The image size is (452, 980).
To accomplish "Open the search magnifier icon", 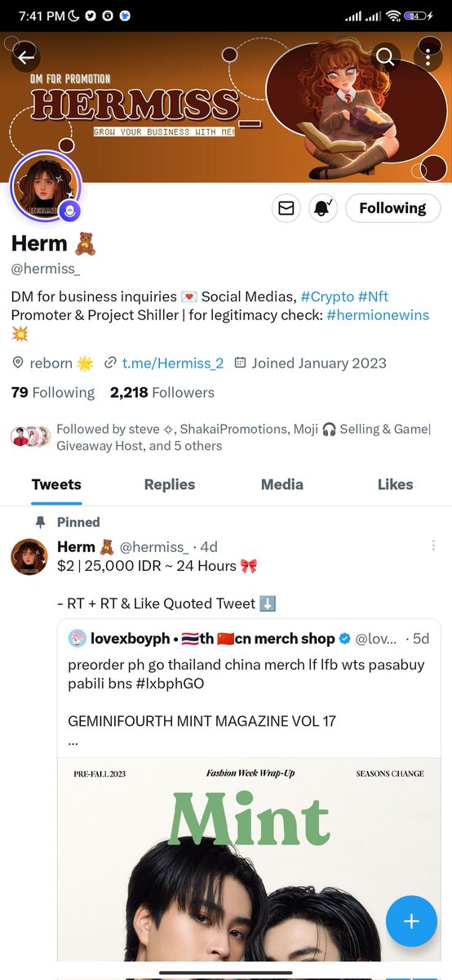I will [385, 57].
